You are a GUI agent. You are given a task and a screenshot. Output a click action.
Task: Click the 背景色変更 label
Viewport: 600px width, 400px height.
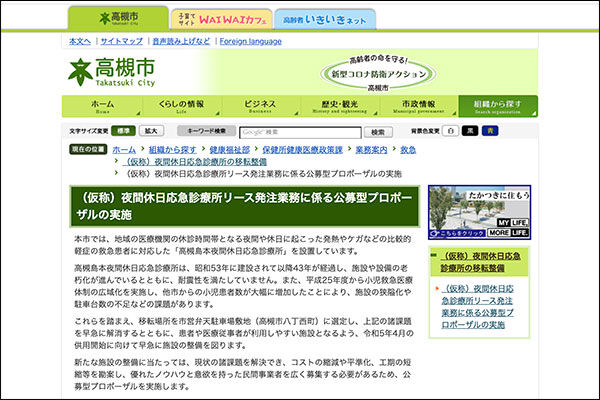425,131
